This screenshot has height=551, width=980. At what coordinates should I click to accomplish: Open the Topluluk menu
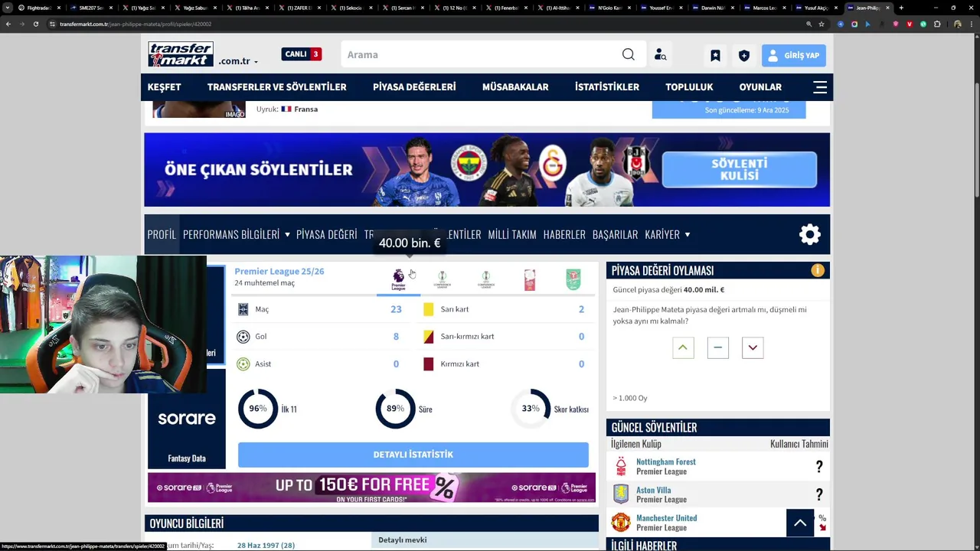[x=689, y=86]
